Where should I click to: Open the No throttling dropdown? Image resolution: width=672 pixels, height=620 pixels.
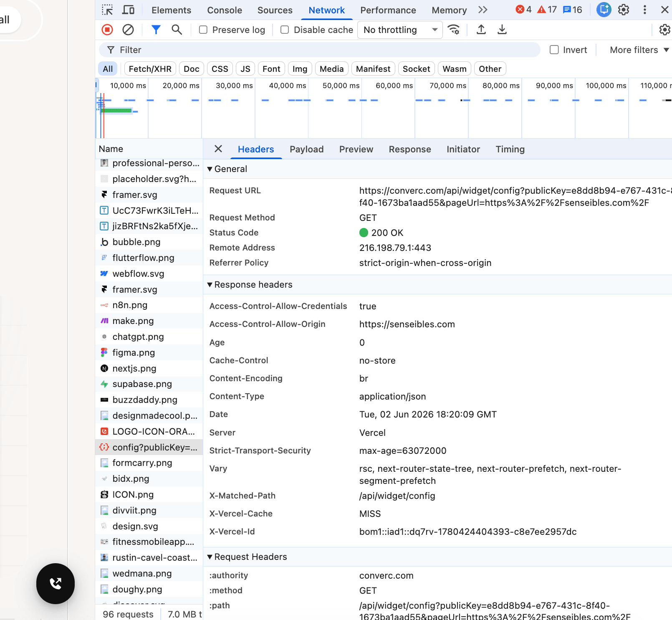(400, 30)
